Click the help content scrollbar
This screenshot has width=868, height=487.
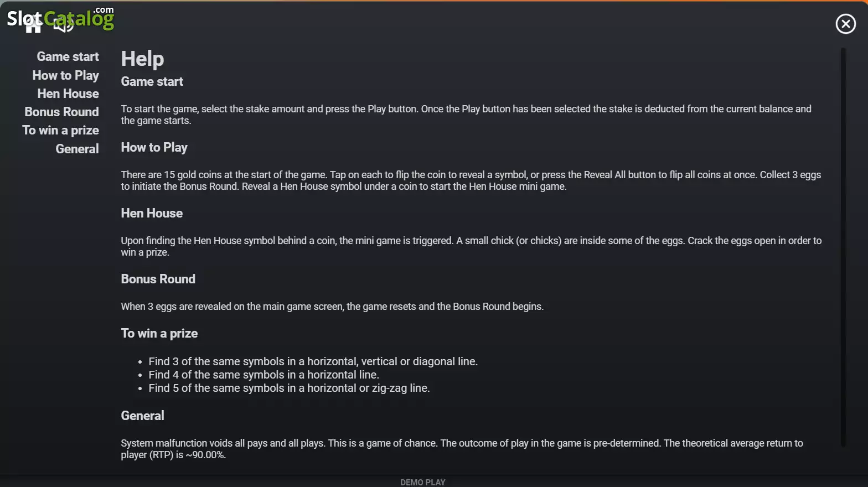point(843,247)
